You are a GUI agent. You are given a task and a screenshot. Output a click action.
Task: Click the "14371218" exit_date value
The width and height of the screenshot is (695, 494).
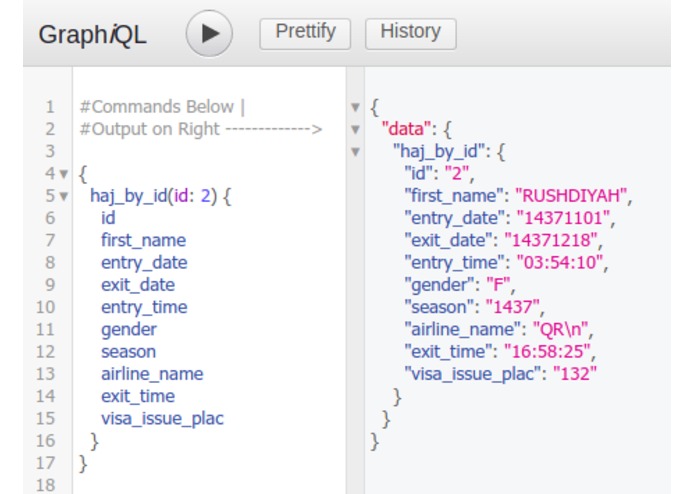(x=551, y=240)
